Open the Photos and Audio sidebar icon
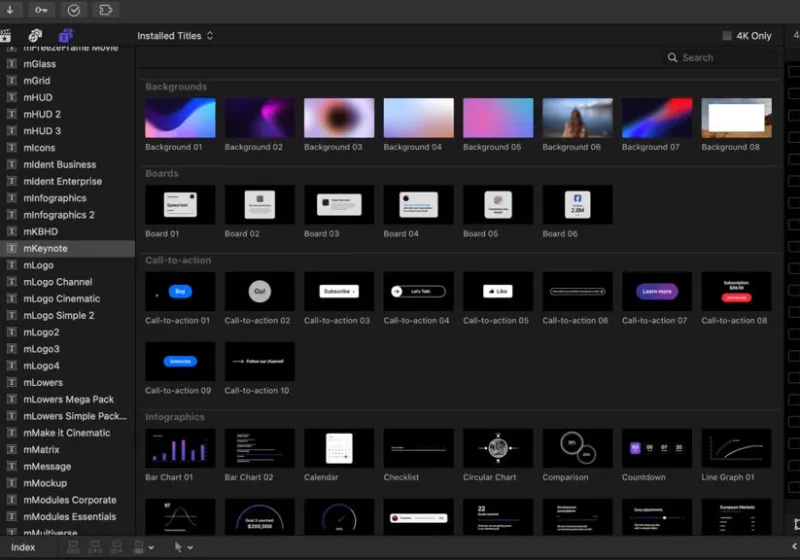The height and width of the screenshot is (560, 800). [x=35, y=36]
